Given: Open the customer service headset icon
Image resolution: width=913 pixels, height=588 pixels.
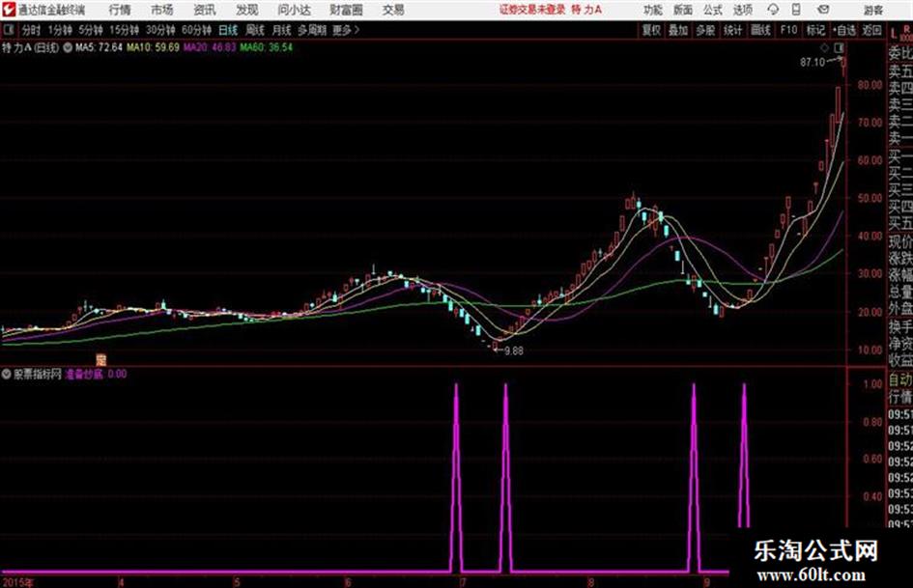Looking at the screenshot, I should [773, 10].
